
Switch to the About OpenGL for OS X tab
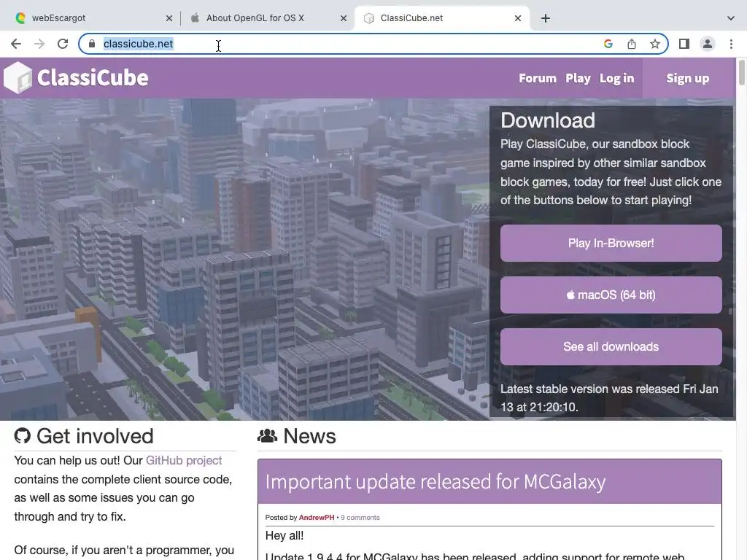tap(267, 18)
